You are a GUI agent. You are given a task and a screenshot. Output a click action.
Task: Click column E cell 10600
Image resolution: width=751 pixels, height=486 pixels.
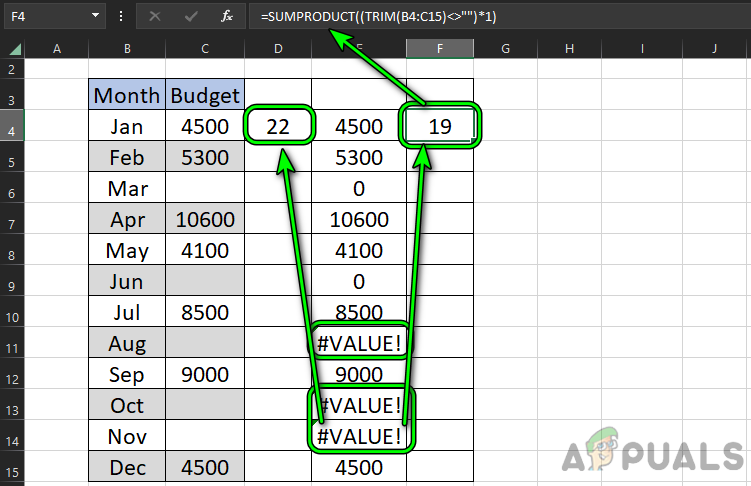point(359,219)
